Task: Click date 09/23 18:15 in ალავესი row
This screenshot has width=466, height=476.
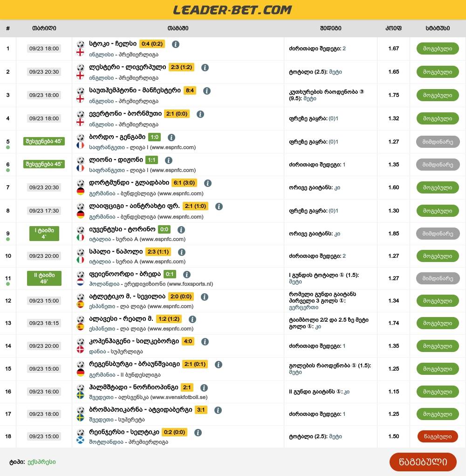Action: (x=44, y=323)
